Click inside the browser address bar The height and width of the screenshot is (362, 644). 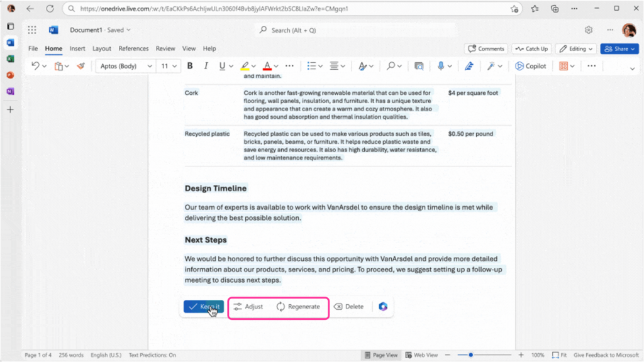[x=252, y=9]
